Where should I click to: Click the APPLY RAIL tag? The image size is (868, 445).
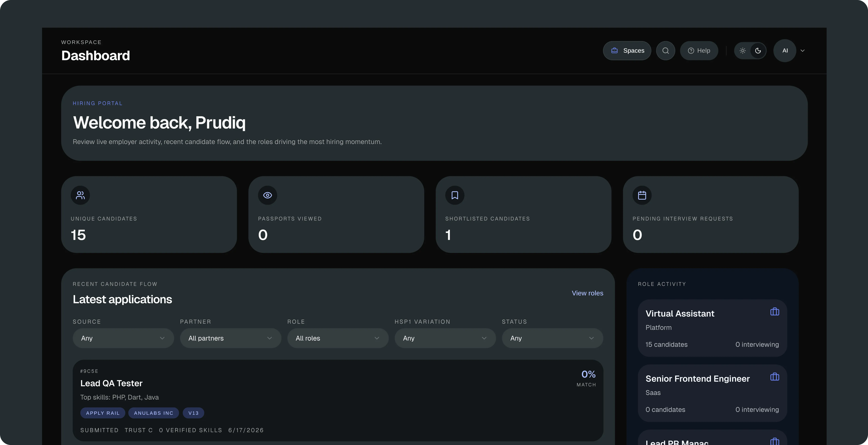(103, 413)
